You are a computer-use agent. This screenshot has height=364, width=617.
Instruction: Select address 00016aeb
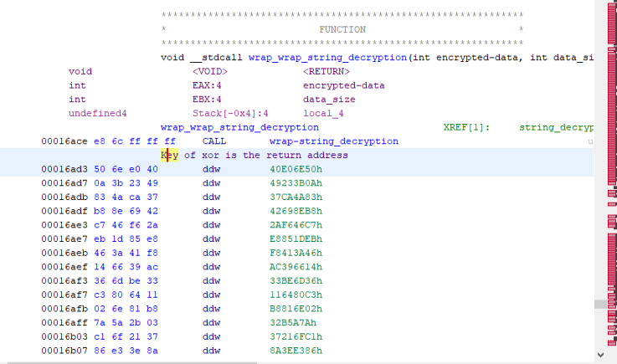[x=64, y=253]
